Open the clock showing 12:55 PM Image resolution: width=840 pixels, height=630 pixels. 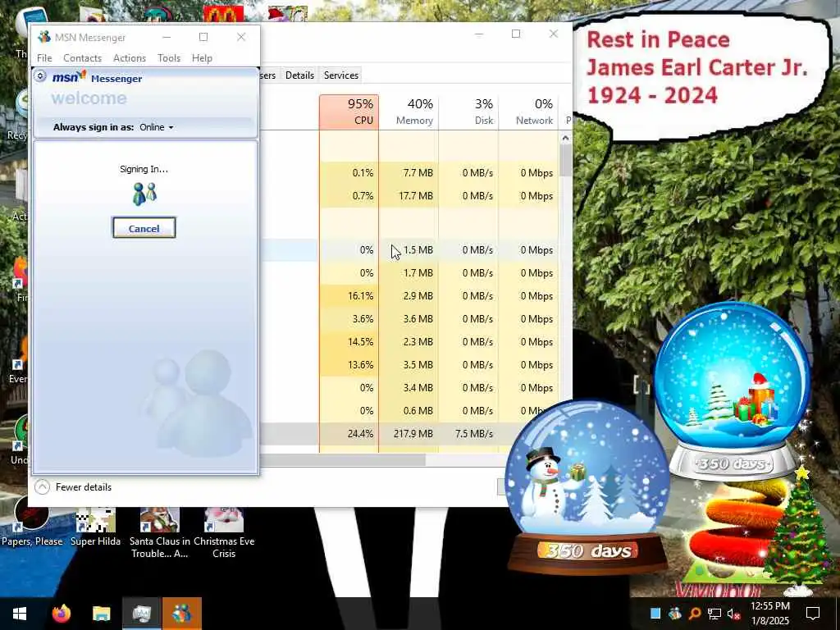click(769, 614)
